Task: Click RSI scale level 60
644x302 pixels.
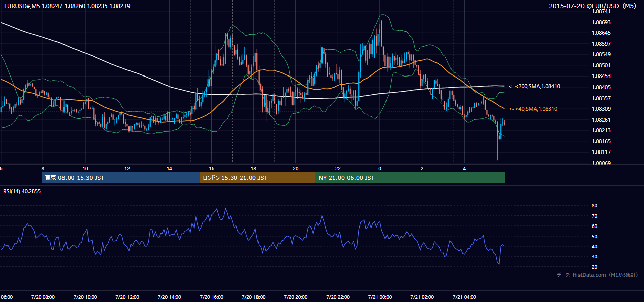Action: (594, 226)
